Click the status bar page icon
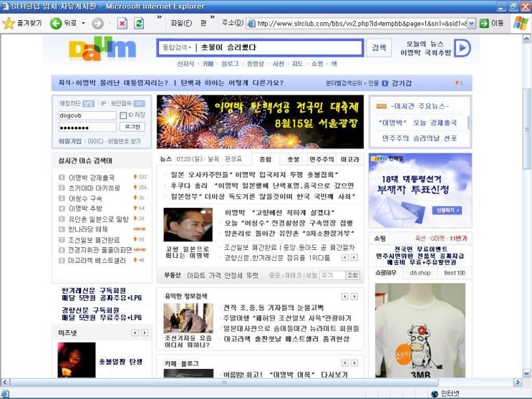The width and height of the screenshot is (532, 399). tap(5, 394)
